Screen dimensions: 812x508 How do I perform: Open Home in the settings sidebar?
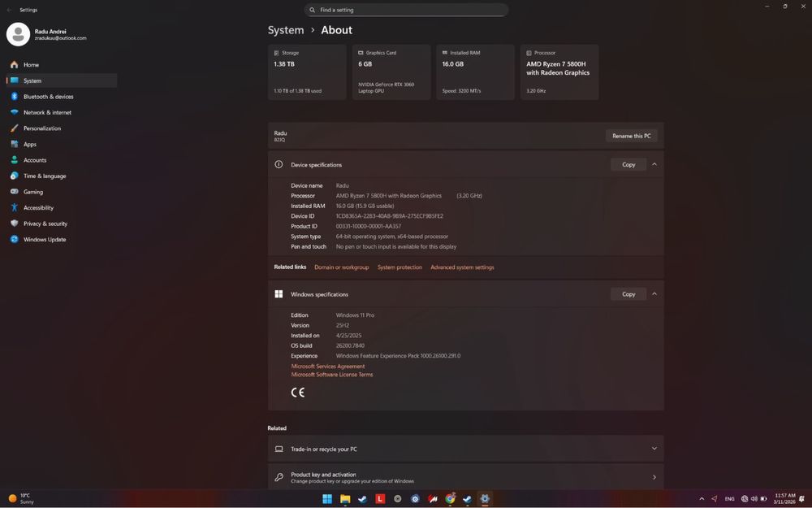(61, 65)
